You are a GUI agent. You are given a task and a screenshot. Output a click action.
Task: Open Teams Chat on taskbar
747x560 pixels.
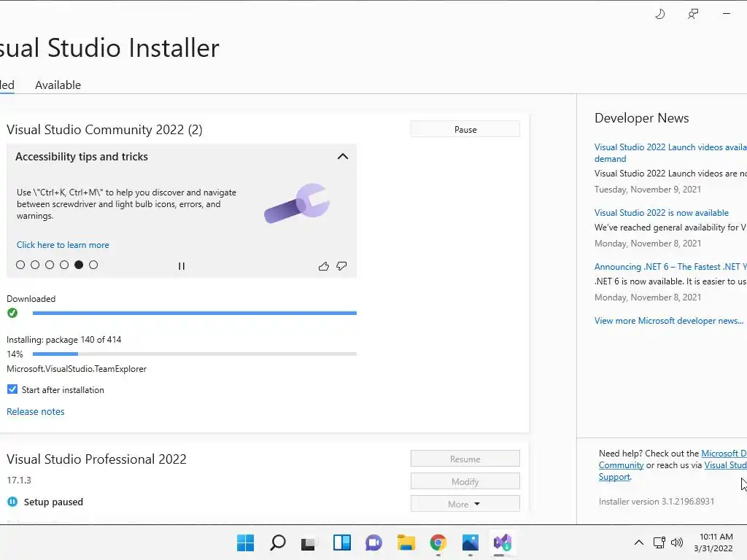click(374, 542)
